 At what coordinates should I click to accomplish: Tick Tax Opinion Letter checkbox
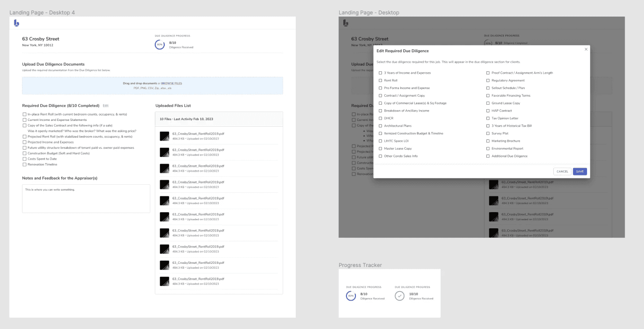pyautogui.click(x=488, y=118)
